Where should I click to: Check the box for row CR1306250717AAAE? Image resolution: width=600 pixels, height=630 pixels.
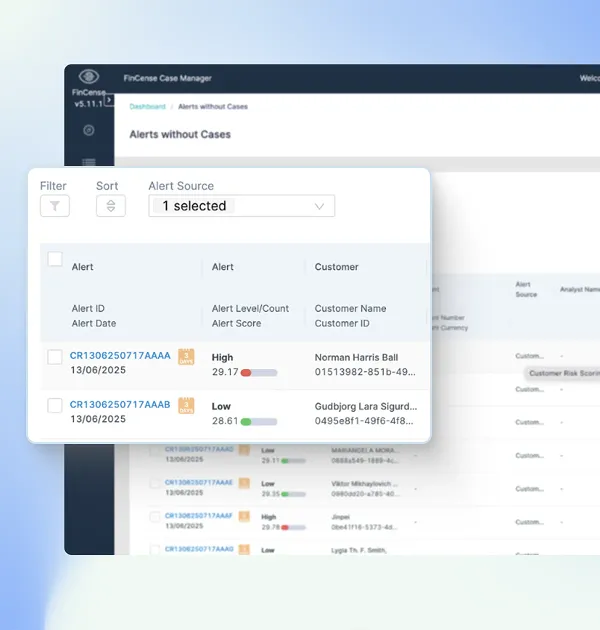(155, 483)
